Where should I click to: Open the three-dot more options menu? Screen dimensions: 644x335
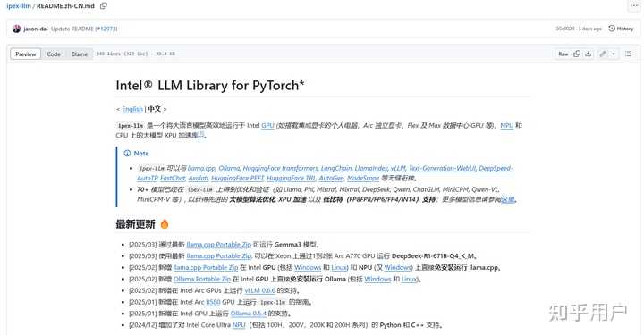click(x=634, y=5)
